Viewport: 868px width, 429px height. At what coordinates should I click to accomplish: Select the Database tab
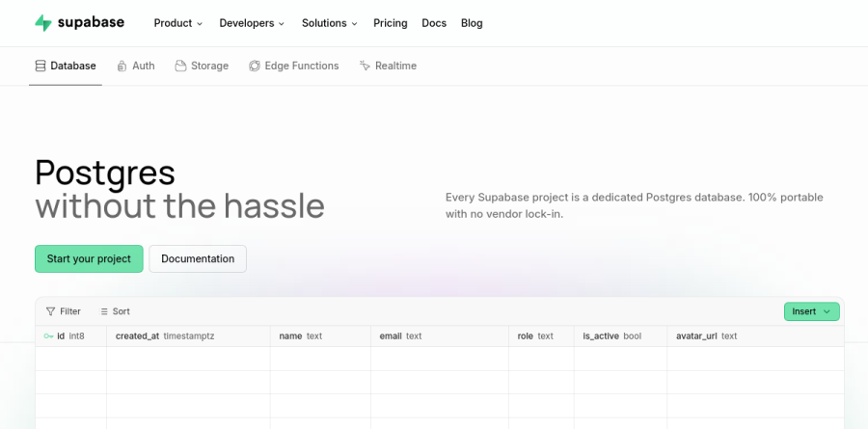(66, 66)
